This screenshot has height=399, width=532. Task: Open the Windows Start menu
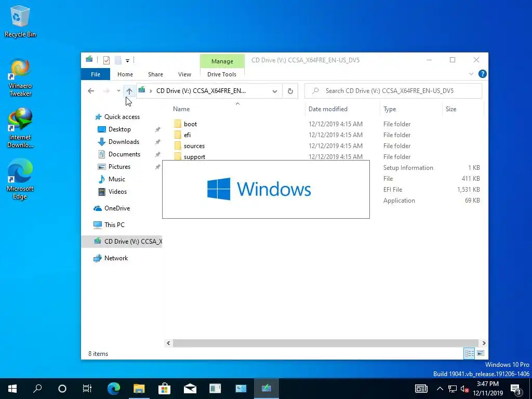tap(12, 389)
